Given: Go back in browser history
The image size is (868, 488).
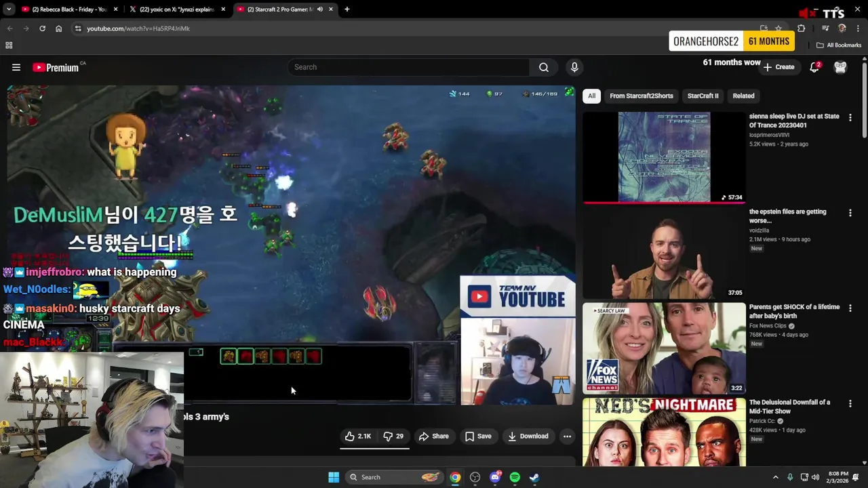Looking at the screenshot, I should coord(9,28).
